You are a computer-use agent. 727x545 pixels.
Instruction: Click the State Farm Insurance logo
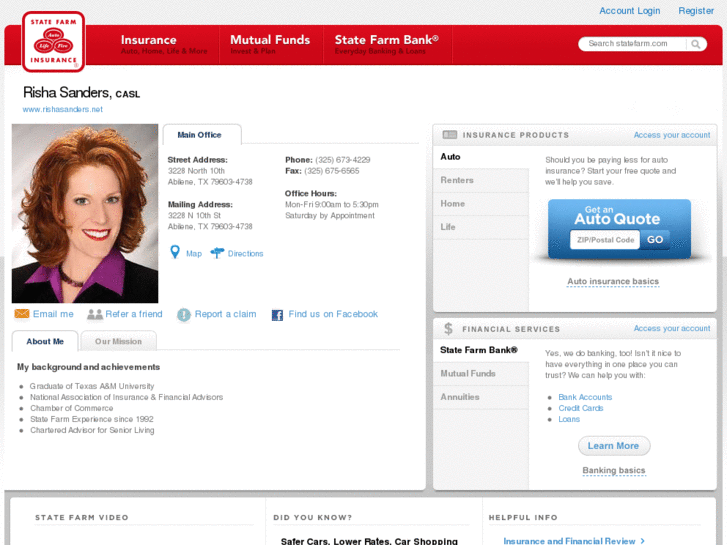(53, 42)
